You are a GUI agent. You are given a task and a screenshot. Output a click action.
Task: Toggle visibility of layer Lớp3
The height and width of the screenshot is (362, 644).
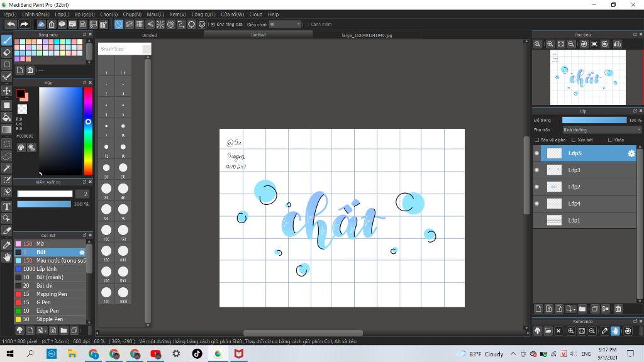click(x=537, y=170)
